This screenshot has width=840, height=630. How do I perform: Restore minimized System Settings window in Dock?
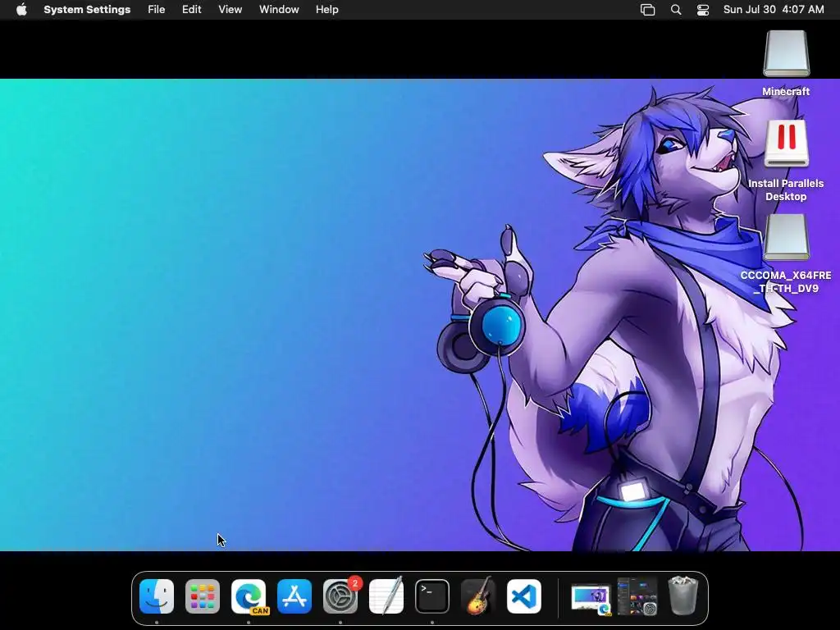pyautogui.click(x=637, y=596)
